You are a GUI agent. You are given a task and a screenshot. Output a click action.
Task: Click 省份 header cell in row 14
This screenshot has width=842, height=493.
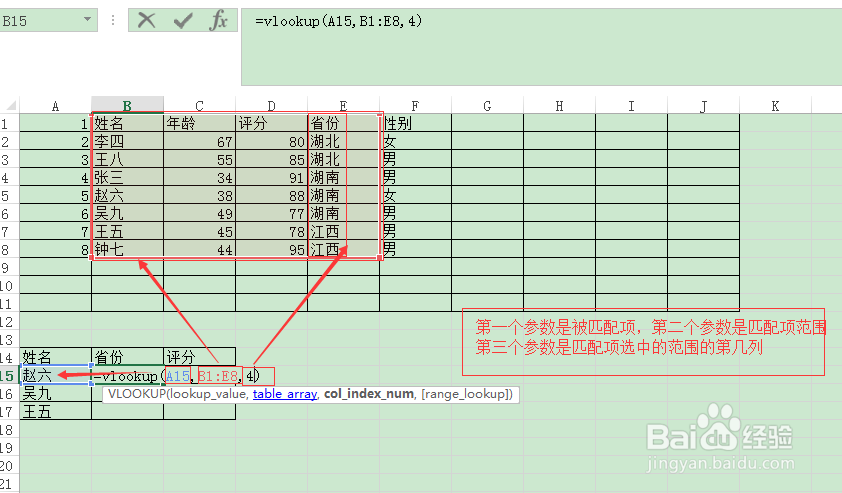[x=127, y=357]
